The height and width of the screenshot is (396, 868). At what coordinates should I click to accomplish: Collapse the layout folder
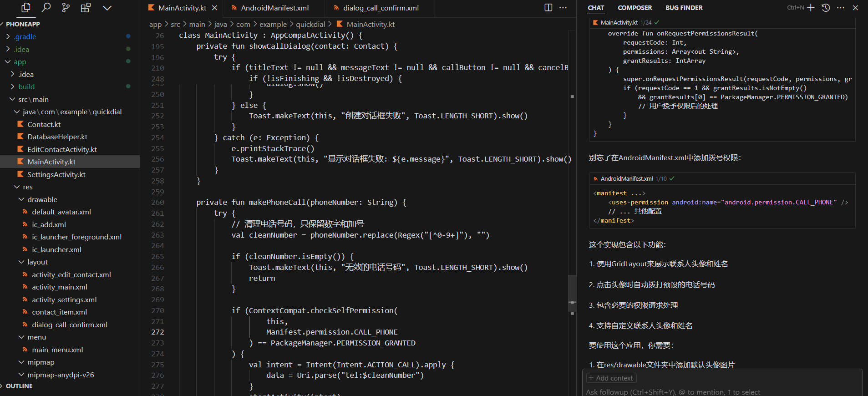click(x=37, y=262)
